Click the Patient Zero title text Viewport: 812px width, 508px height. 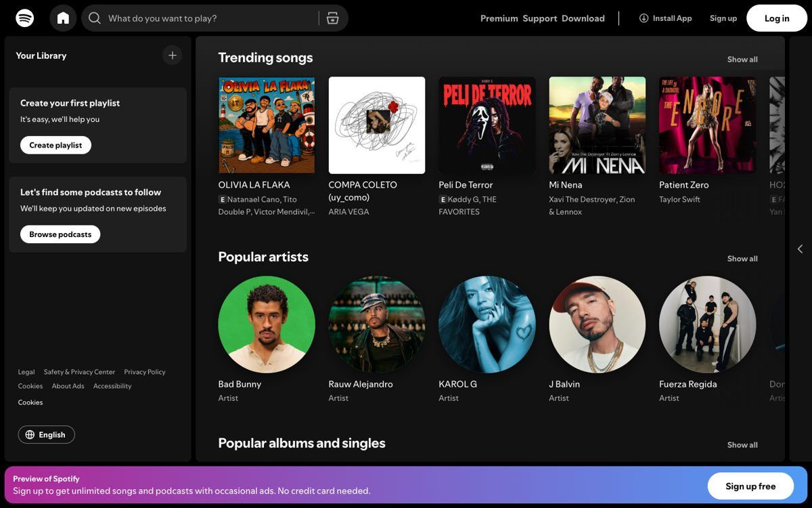(684, 185)
